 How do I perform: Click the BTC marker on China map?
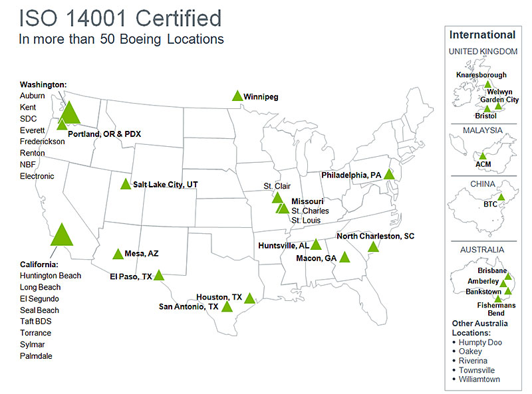pos(501,197)
